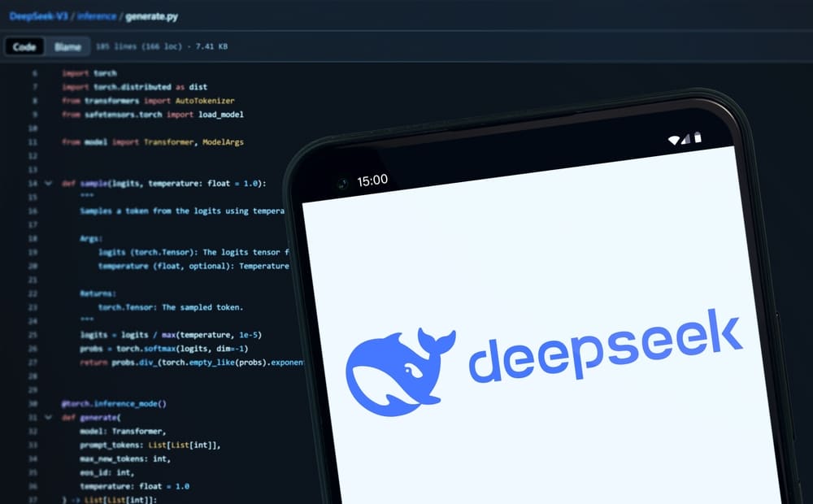Click the 'eos_id: int,' parameter line

pos(107,472)
